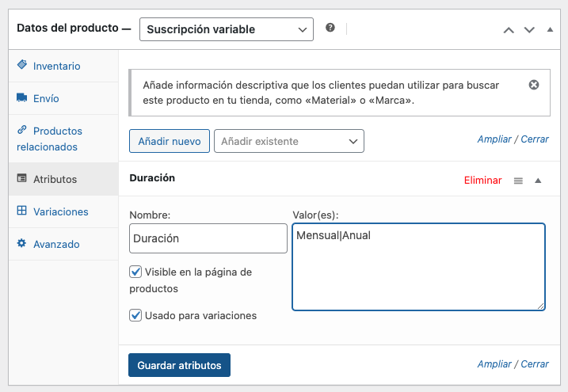This screenshot has height=392, width=568.
Task: Collapse the Duración attribute section
Action: (x=538, y=181)
